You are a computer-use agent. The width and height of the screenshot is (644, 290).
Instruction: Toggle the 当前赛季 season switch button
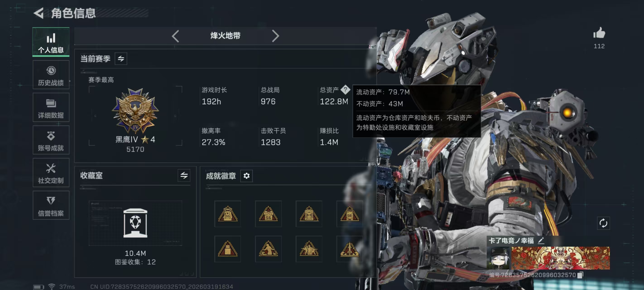click(x=121, y=58)
